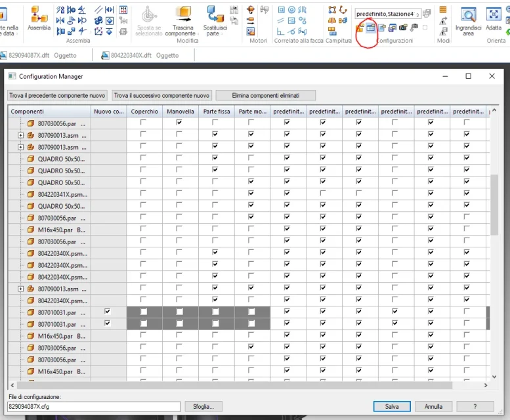Open the Configuration Manager table icon in Configurazioni

point(370,28)
